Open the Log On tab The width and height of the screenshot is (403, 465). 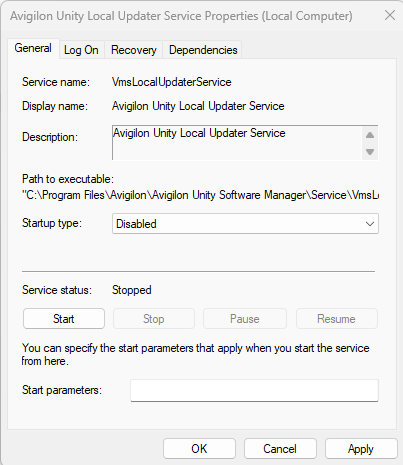(x=81, y=50)
